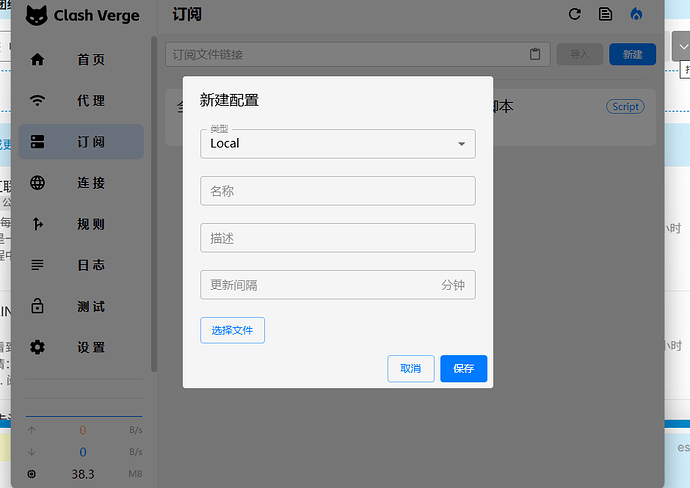Click the Script tag badge
The height and width of the screenshot is (488, 690).
[625, 106]
